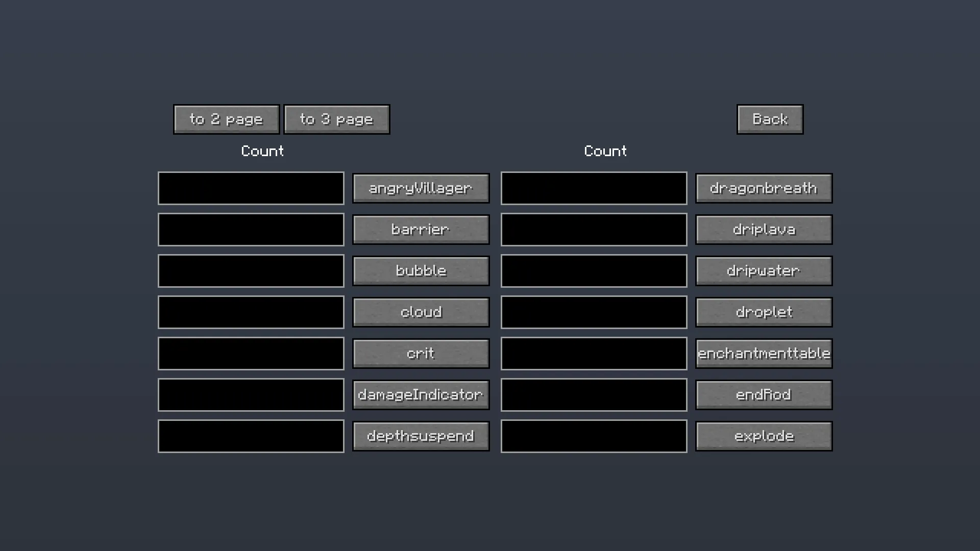Click the count field next to dragonbreath
This screenshot has height=551, width=980.
594,188
